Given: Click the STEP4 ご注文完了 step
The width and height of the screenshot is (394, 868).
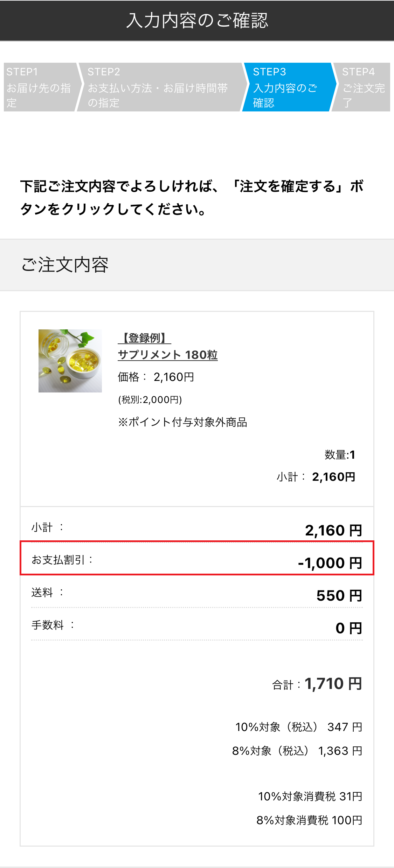Looking at the screenshot, I should [x=362, y=87].
